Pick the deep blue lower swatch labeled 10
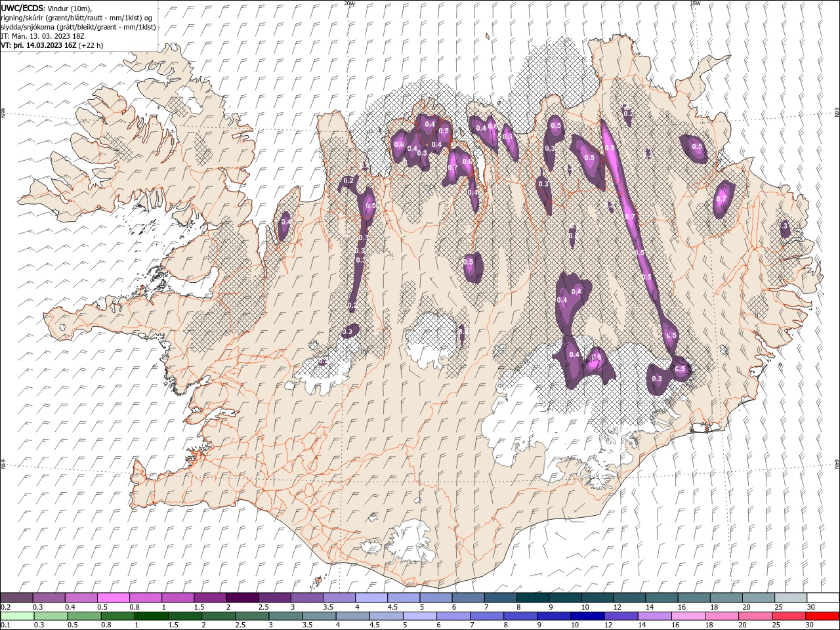 (587, 616)
